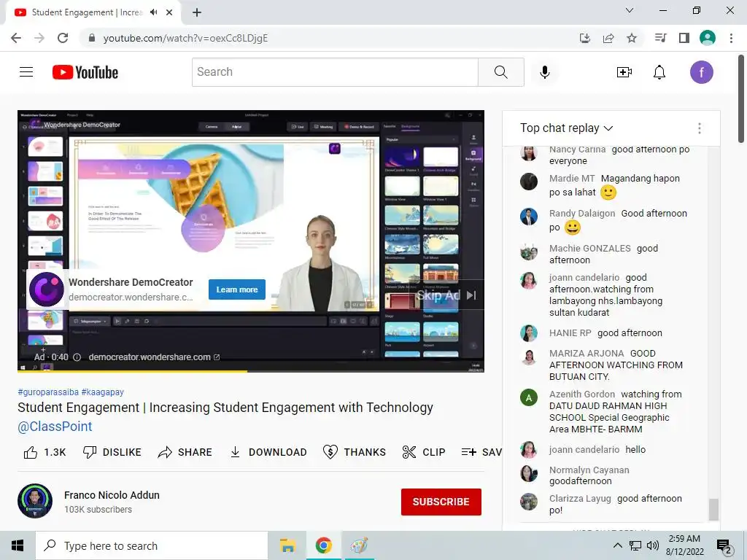Seek on the yellow ad progress bar
The height and width of the screenshot is (560, 747).
click(x=251, y=371)
